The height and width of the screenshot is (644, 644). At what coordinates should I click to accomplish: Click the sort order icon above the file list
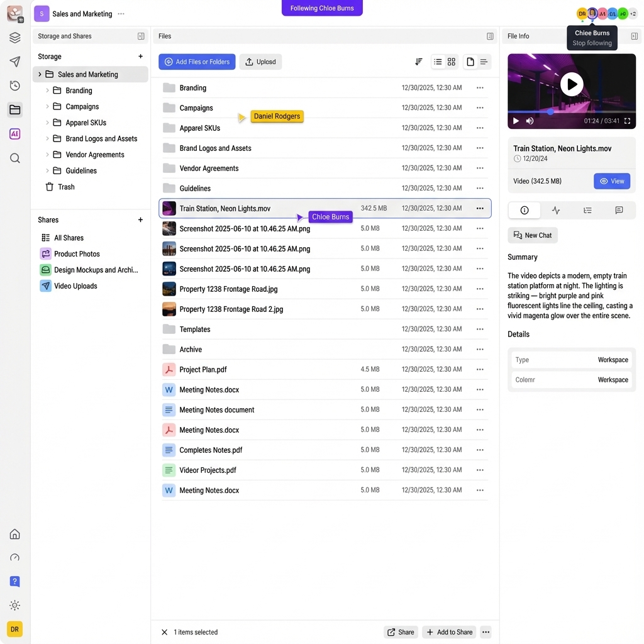[419, 62]
